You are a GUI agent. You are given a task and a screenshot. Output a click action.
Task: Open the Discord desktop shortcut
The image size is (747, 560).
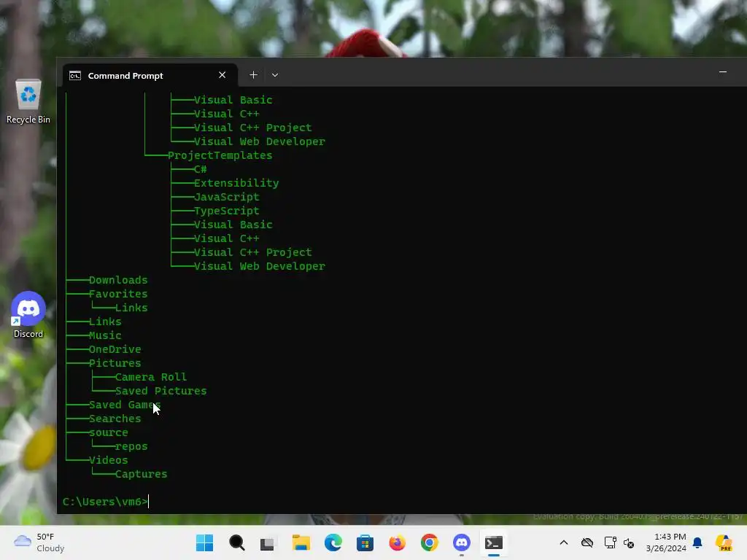click(28, 315)
